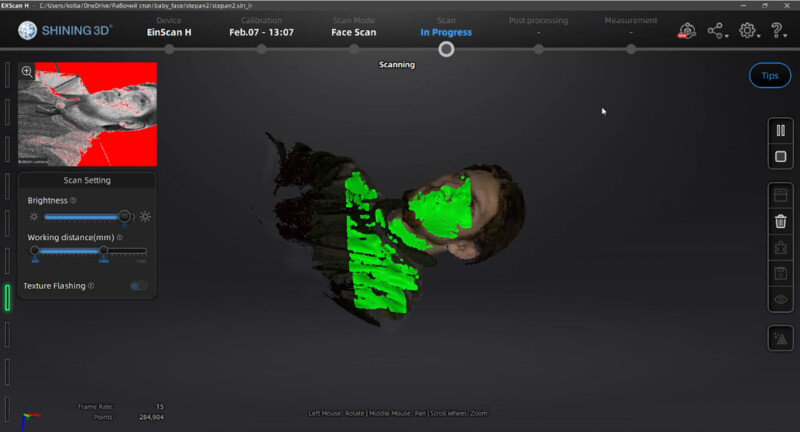Click the Working distance info icon

coord(119,237)
